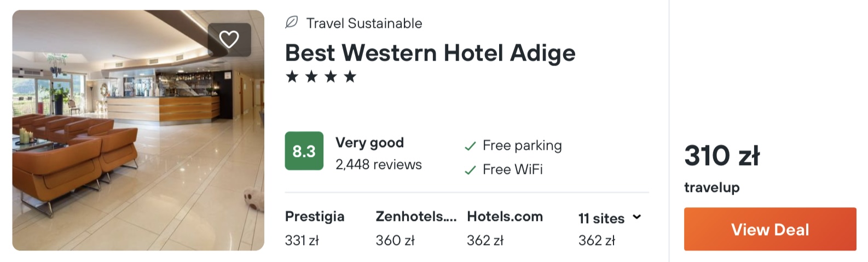
Task: Pick the Hotels.com 362 zł offer
Action: 505,228
